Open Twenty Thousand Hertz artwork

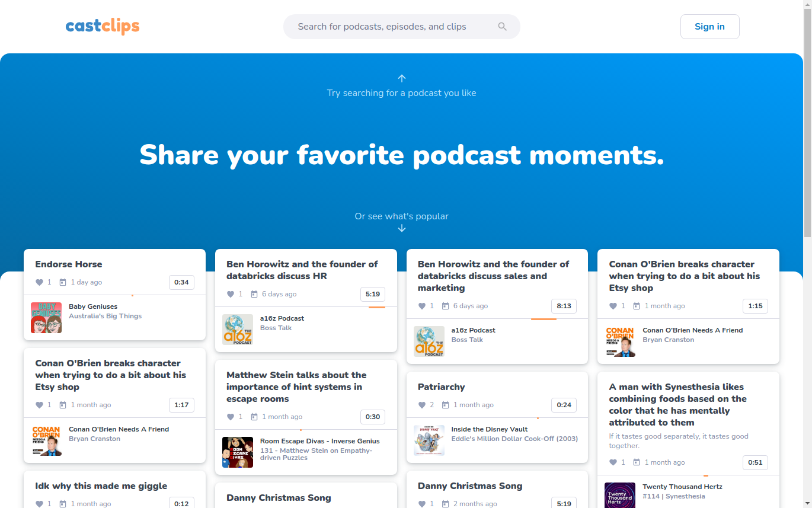pyautogui.click(x=620, y=496)
